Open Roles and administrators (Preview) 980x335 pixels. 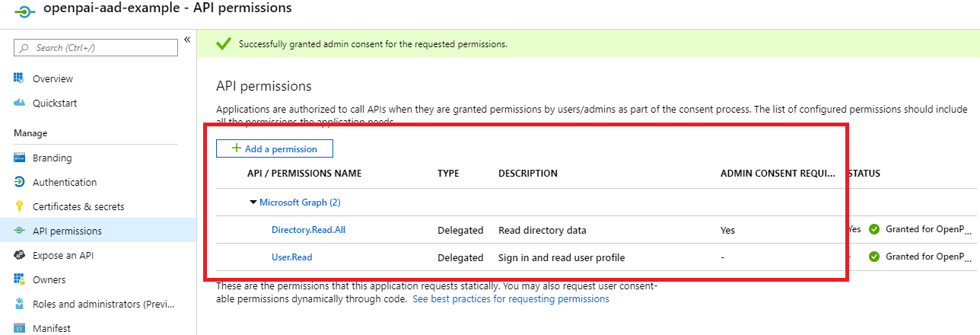tap(103, 304)
